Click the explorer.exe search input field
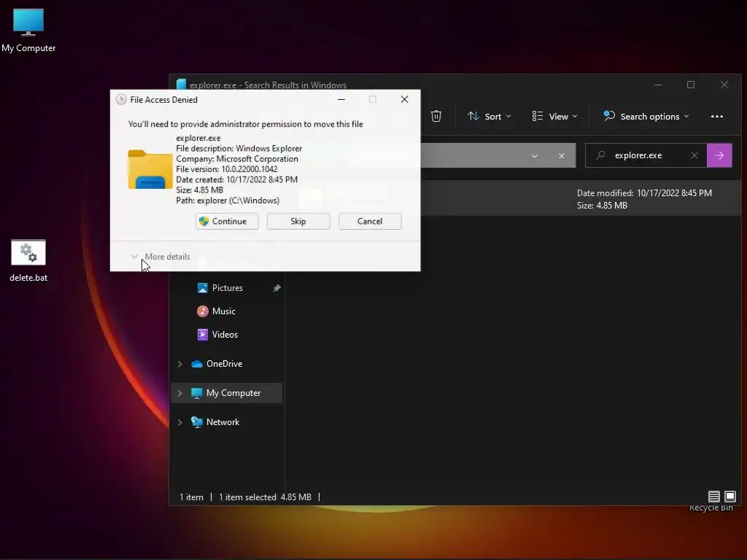Viewport: 747px width, 560px height. pos(648,155)
